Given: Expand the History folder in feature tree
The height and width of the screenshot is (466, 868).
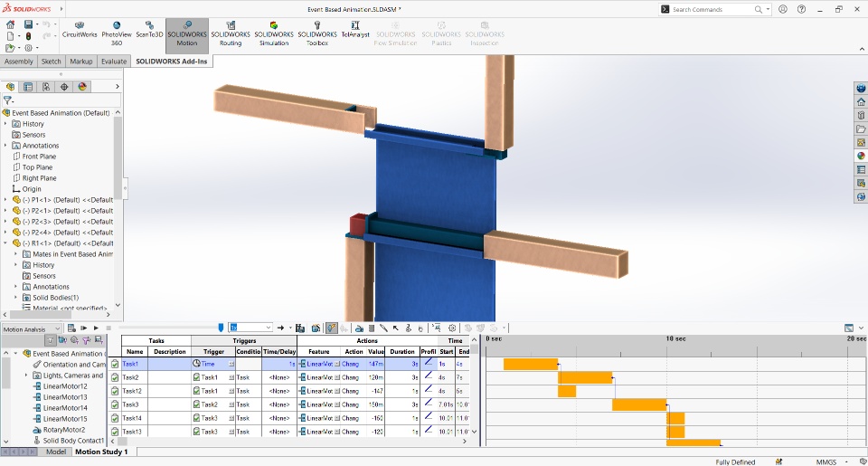Looking at the screenshot, I should click(5, 124).
